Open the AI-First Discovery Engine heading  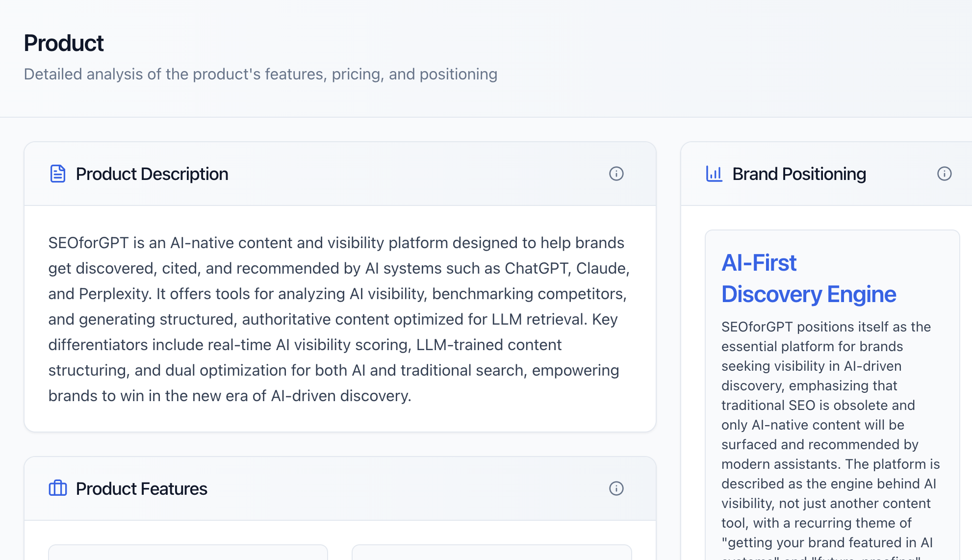[x=808, y=279]
